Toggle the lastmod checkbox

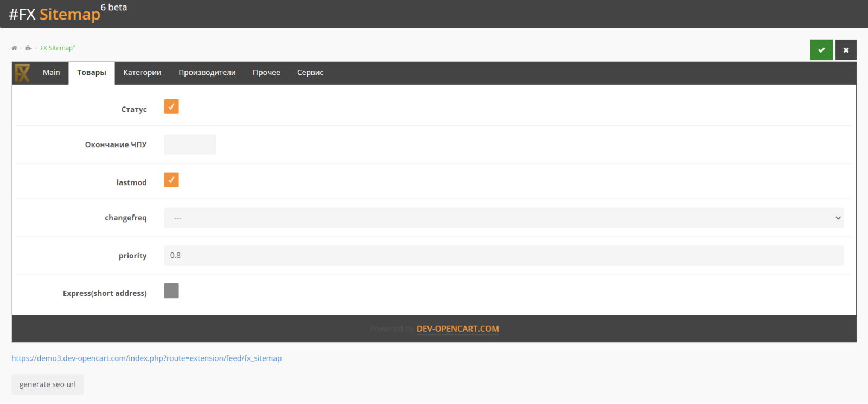[x=171, y=180]
